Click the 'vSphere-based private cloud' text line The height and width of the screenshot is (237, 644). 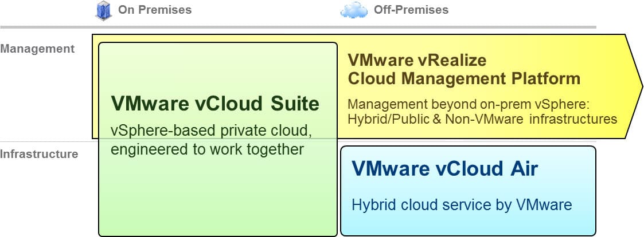(x=211, y=131)
